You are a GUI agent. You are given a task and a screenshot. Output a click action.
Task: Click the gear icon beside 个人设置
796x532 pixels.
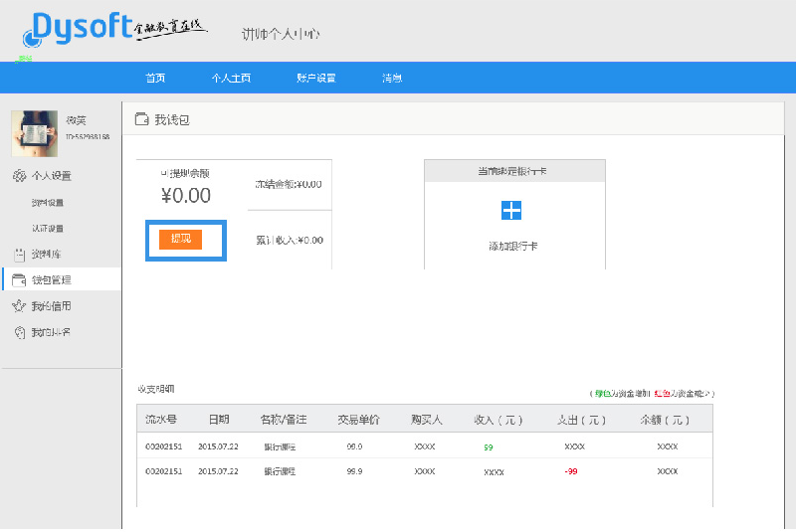pos(19,176)
